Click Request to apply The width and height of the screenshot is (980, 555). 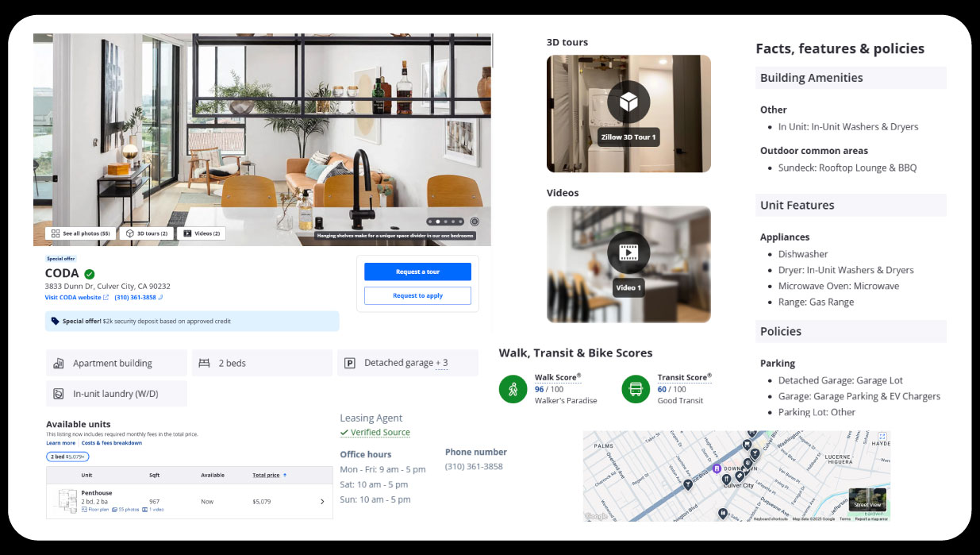417,295
